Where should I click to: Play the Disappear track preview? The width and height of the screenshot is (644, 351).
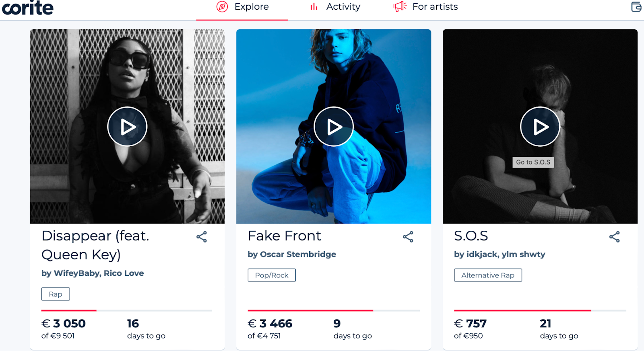127,127
